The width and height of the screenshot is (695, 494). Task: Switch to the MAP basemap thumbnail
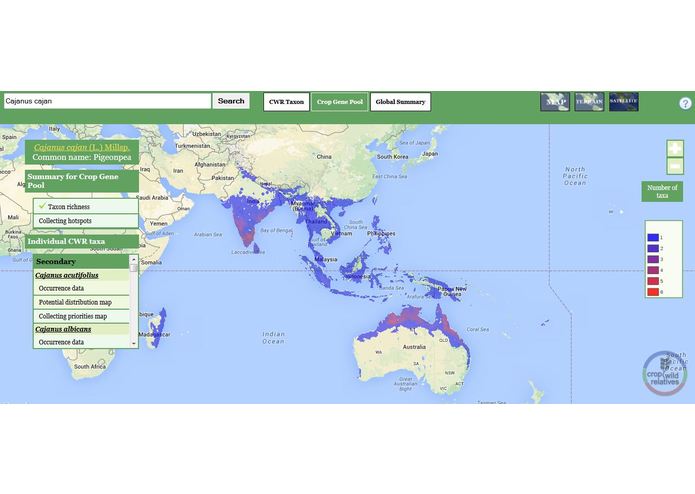555,101
